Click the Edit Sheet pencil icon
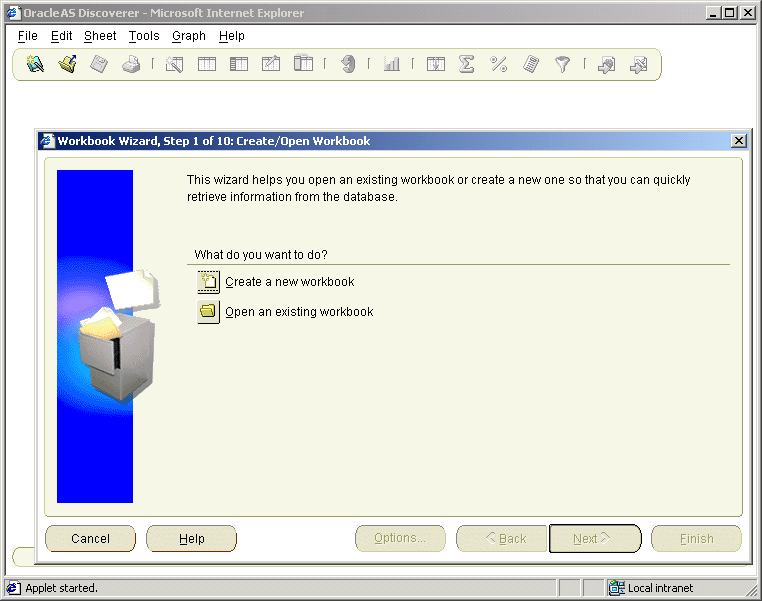The image size is (762, 601). (271, 64)
